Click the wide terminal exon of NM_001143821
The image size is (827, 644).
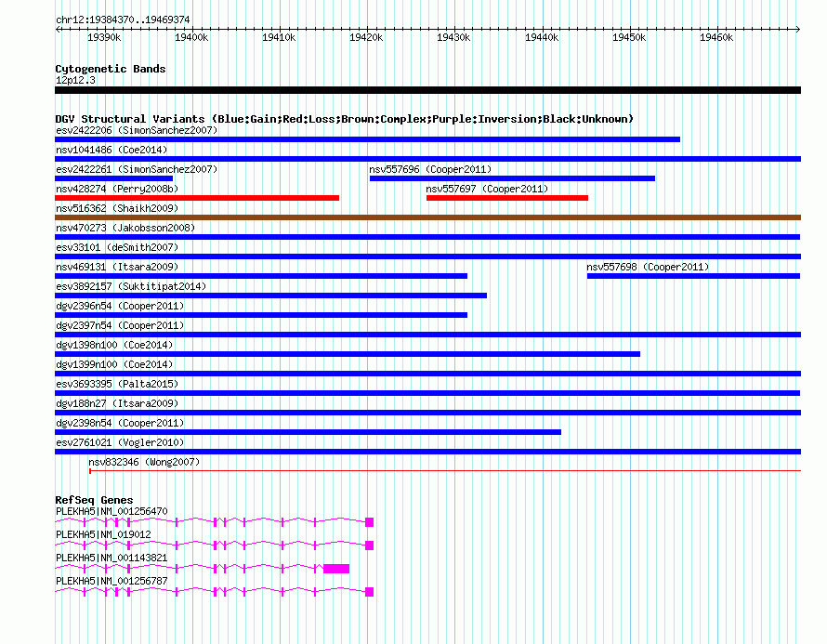(336, 569)
